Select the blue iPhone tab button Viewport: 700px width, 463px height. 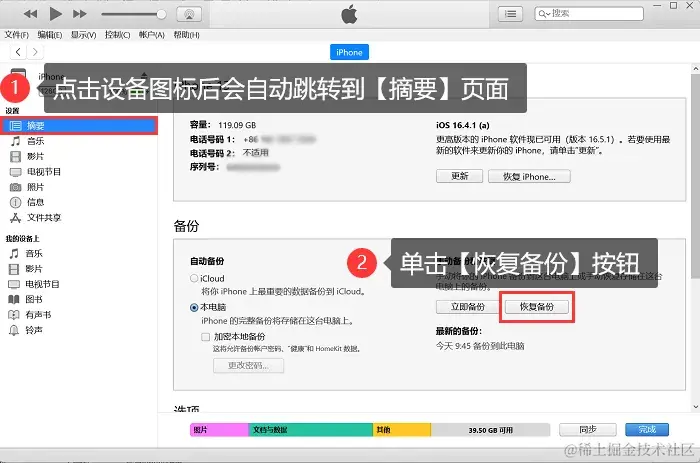click(x=349, y=52)
